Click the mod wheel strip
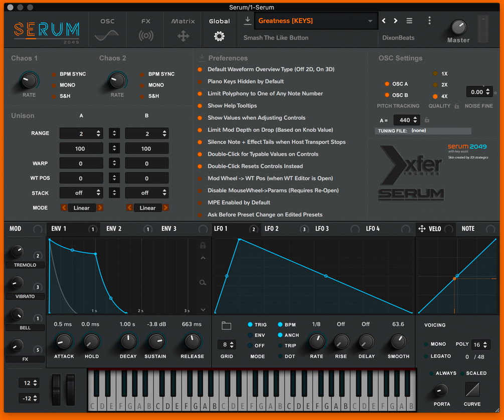The height and width of the screenshot is (420, 504). click(70, 389)
